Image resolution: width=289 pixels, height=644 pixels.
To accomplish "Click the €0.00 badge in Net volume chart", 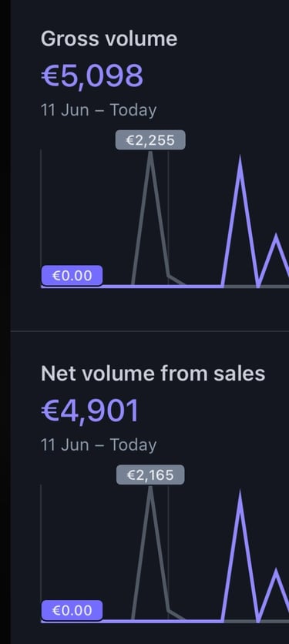I will [72, 610].
